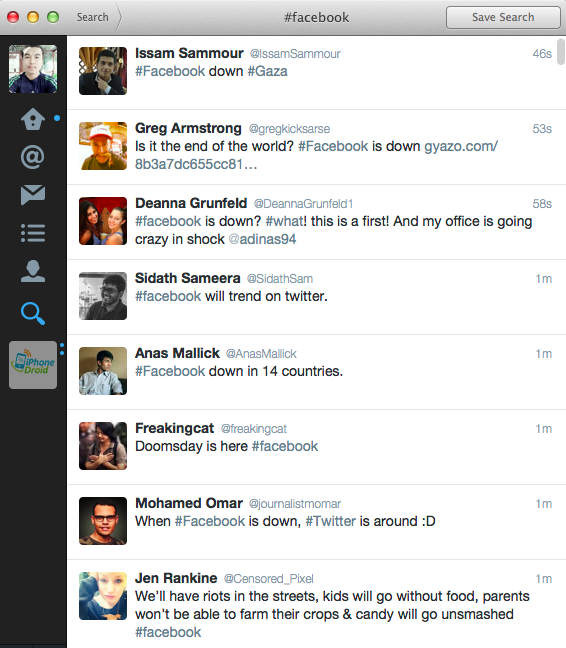Click the vertical scrollbar handle
The width and height of the screenshot is (566, 648).
561,52
